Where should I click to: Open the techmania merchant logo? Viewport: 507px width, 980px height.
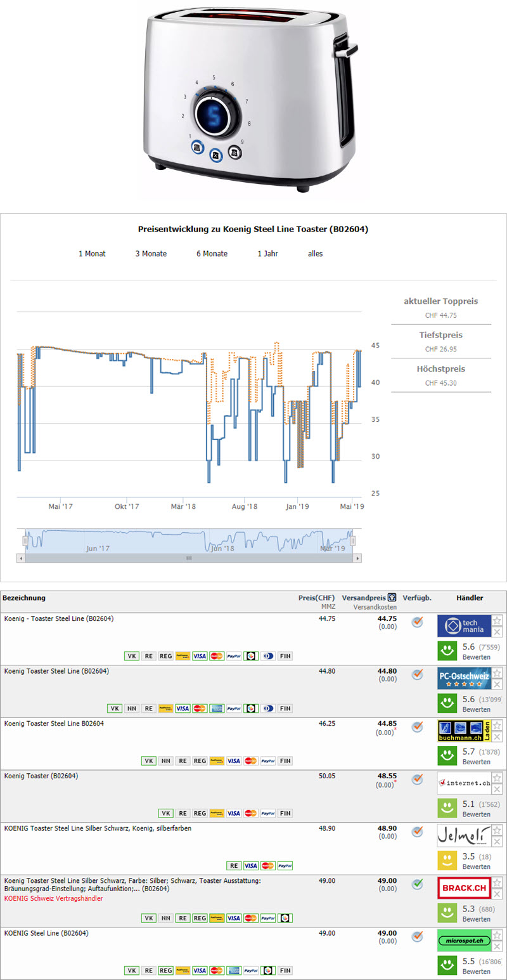point(464,626)
